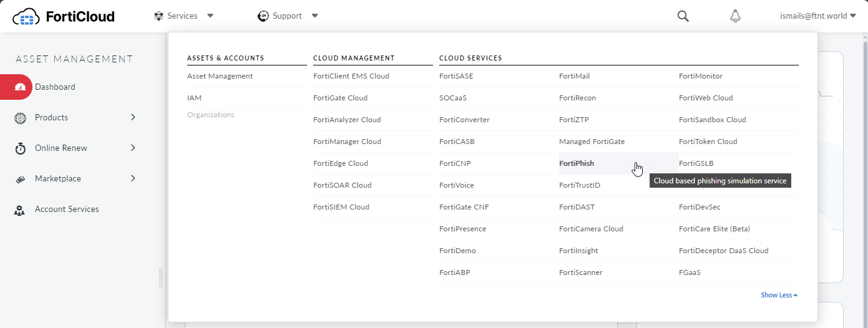Viewport: 868px width, 328px height.
Task: Select FortiCNP cloud service
Action: point(455,163)
